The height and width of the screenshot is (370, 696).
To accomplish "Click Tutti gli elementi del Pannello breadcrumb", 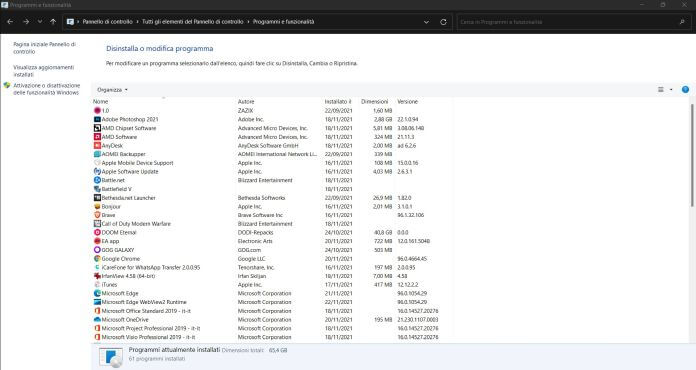I will coord(193,22).
